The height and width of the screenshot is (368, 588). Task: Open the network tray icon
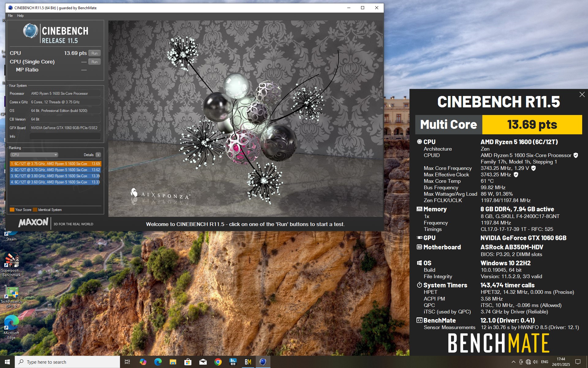pos(528,362)
